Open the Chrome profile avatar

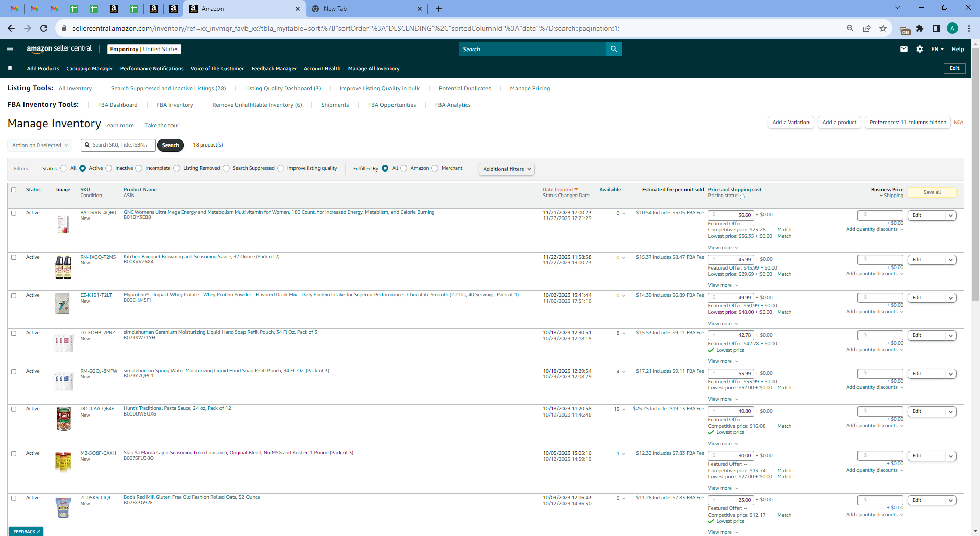[952, 28]
